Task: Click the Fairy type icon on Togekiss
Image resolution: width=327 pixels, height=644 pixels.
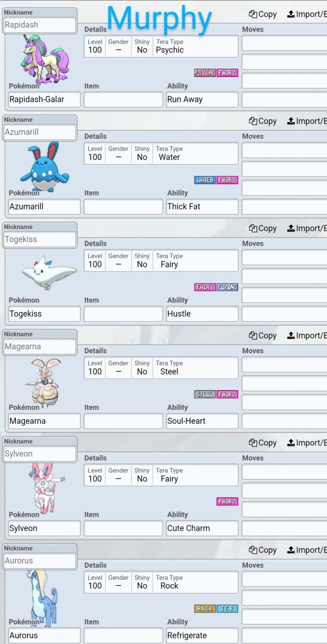Action: (x=205, y=287)
